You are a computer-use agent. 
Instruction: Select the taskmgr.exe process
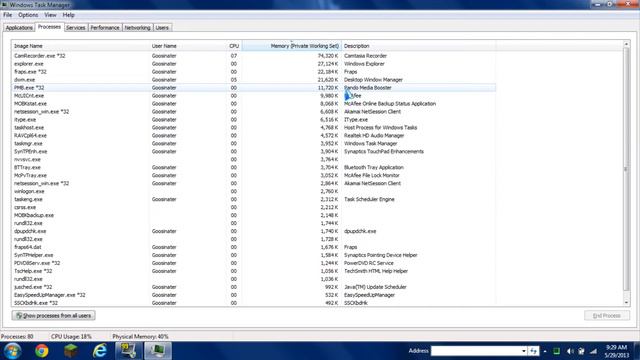tap(254, 143)
